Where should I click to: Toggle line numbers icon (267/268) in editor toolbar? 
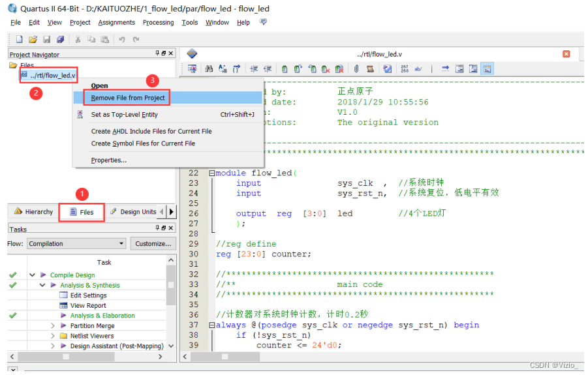(404, 68)
